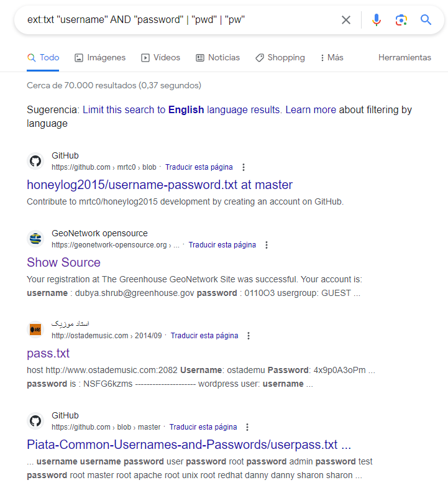Viewport: 448px width, 503px height.
Task: Open the Shopping tab
Action: click(x=280, y=58)
